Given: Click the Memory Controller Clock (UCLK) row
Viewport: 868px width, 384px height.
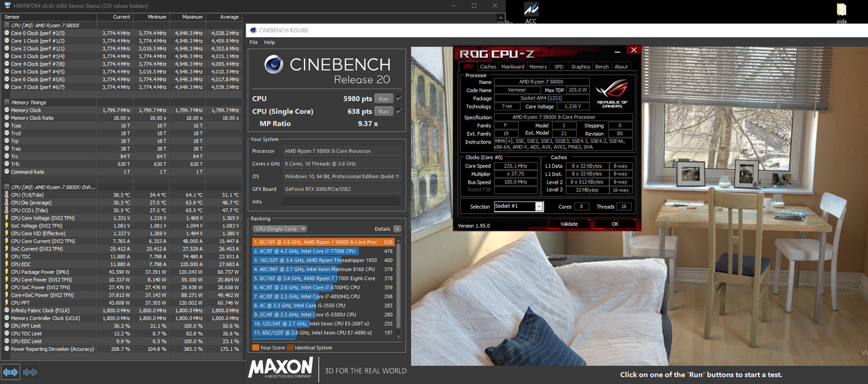Looking at the screenshot, I should pyautogui.click(x=121, y=318).
